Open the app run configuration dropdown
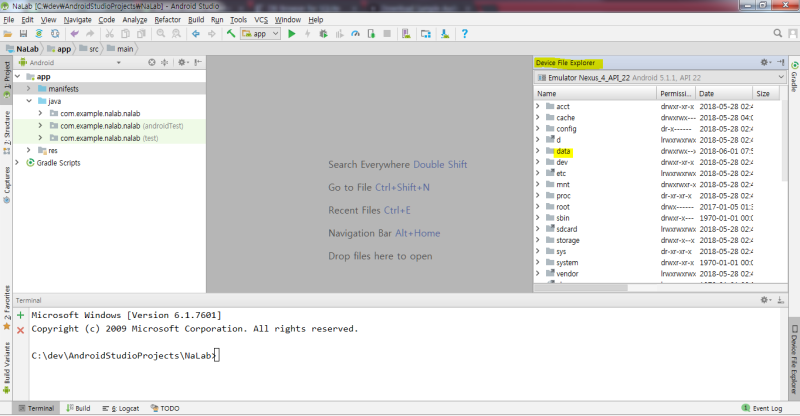This screenshot has height=416, width=800. coord(261,34)
